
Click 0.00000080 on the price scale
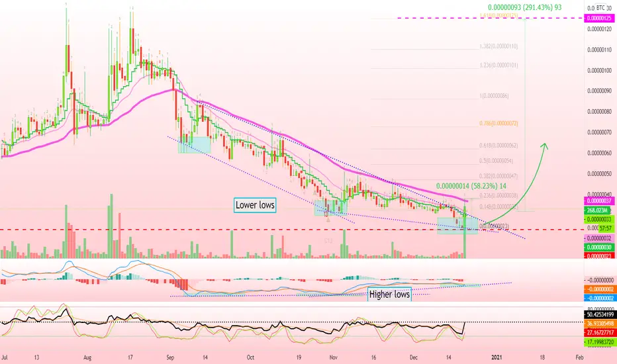pos(599,111)
